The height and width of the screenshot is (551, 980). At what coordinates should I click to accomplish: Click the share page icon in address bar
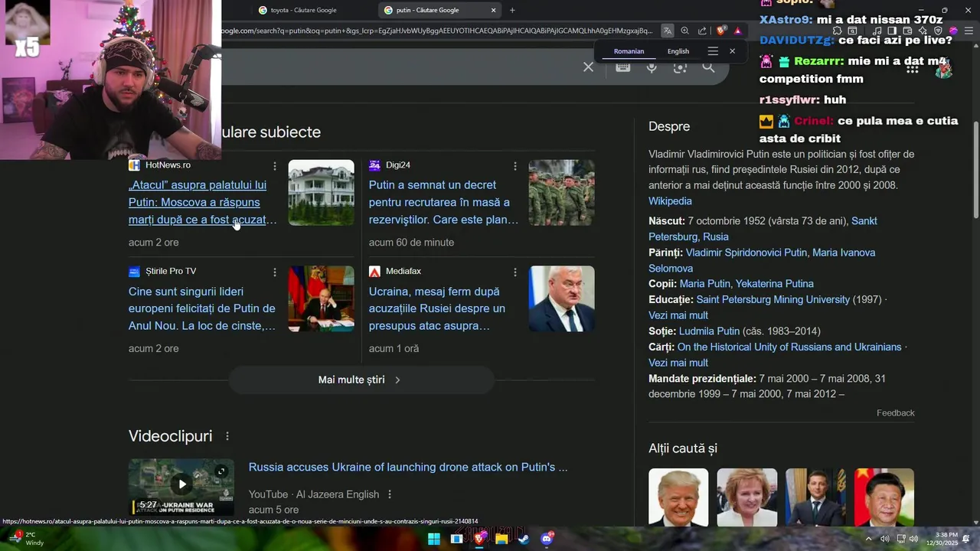(702, 31)
